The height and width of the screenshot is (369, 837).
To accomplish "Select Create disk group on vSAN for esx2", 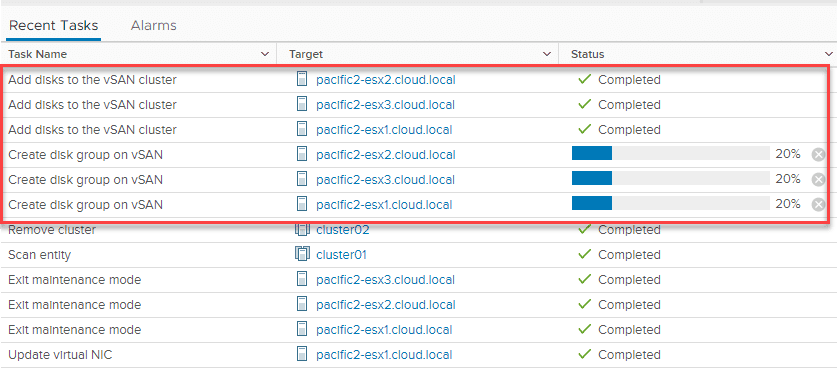I will pos(85,155).
